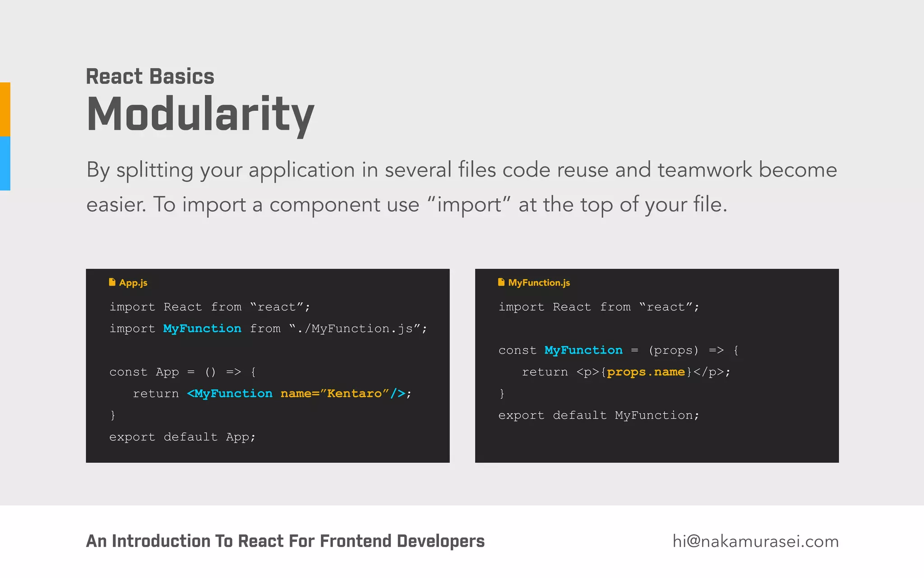Click the blue accent bar on left edge
This screenshot has width=924, height=578.
[x=5, y=163]
